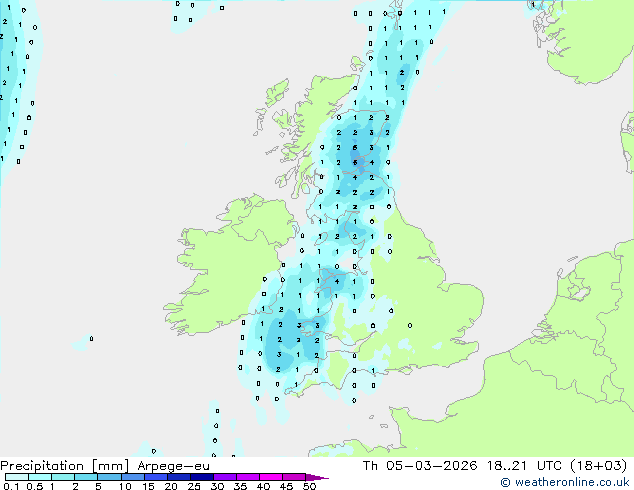Click the "Precipitation" title text

click(x=42, y=466)
